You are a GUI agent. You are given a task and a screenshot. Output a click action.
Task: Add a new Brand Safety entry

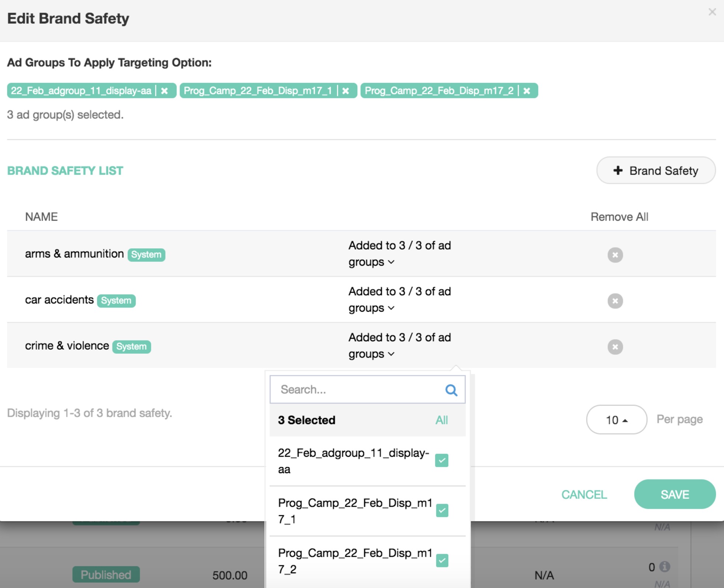(x=656, y=171)
